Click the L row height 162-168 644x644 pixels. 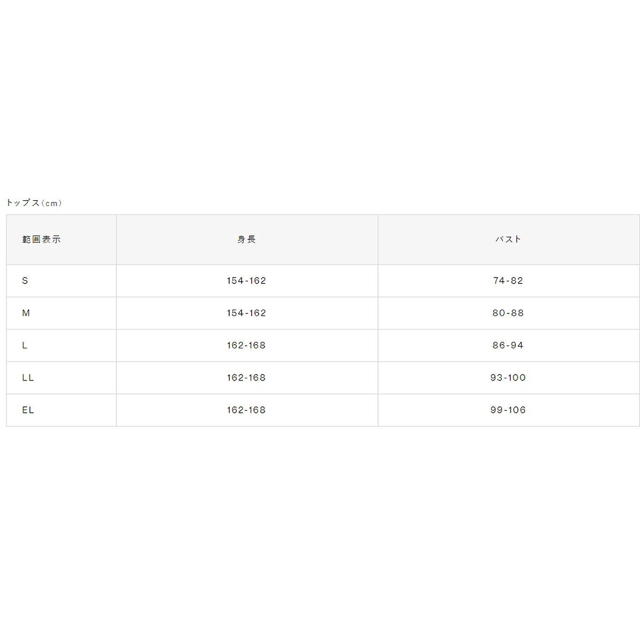(x=246, y=345)
